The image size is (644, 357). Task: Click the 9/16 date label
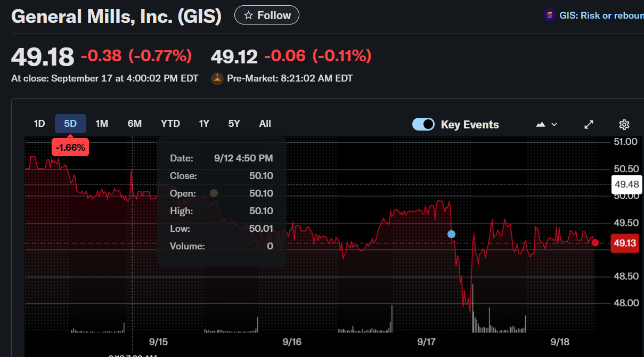tap(292, 342)
